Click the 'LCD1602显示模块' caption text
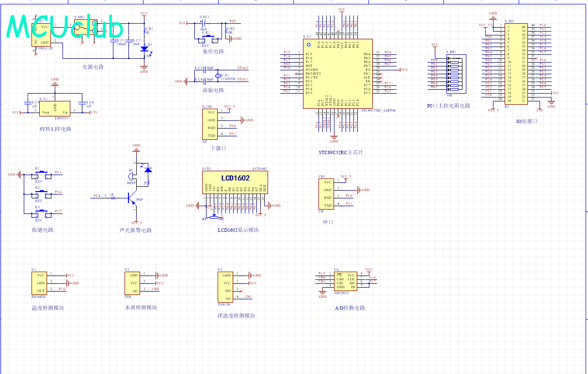This screenshot has height=374, width=588. coord(238,230)
